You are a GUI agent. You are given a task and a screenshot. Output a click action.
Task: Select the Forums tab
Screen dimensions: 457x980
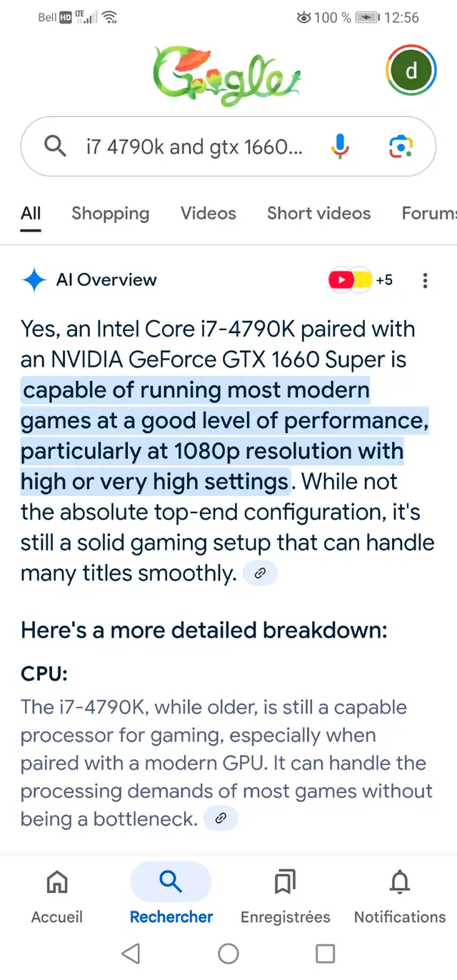[x=429, y=213]
